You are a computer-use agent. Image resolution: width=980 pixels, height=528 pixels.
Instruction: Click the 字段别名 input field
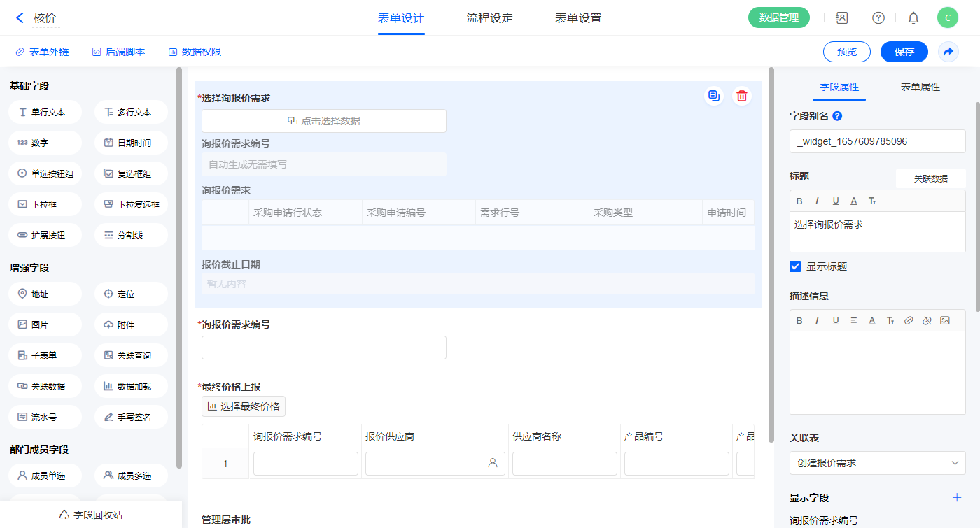click(877, 141)
